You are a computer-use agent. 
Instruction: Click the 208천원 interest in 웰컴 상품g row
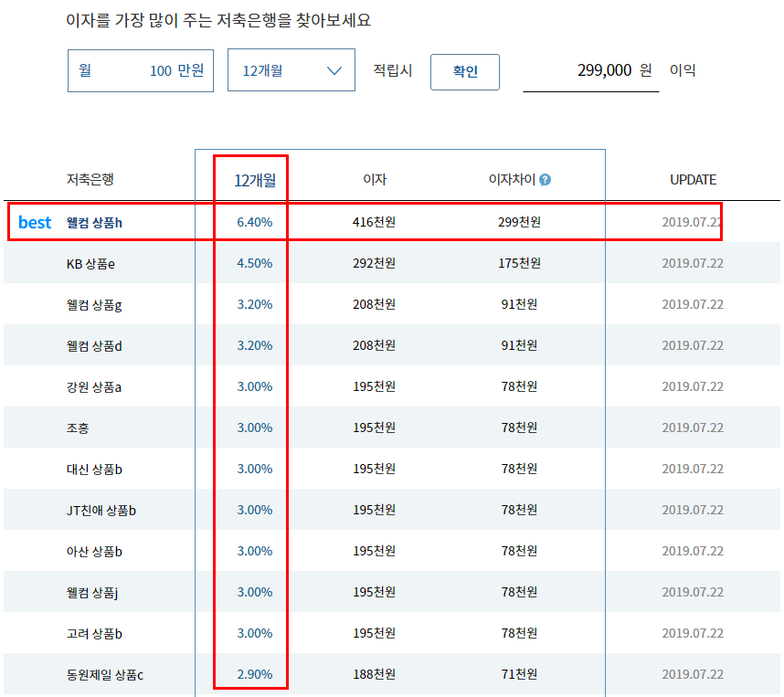[374, 304]
